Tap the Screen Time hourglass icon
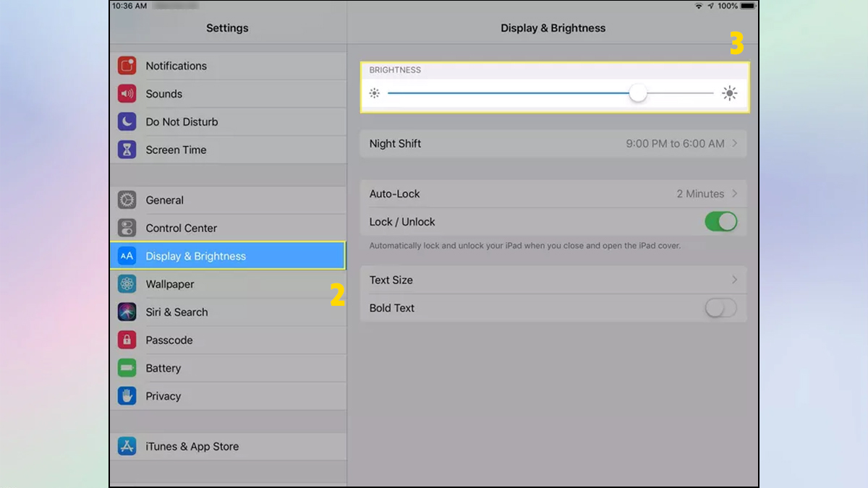Viewport: 868px width, 488px height. [x=127, y=150]
